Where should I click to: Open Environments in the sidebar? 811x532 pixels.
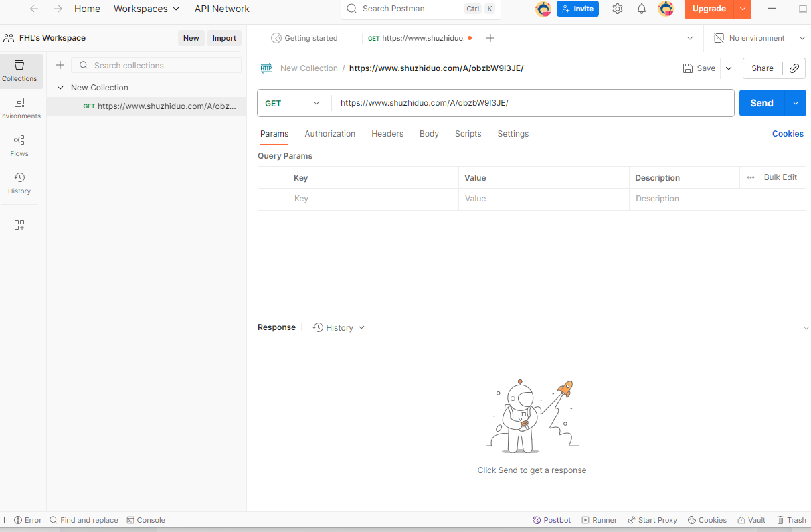click(19, 108)
